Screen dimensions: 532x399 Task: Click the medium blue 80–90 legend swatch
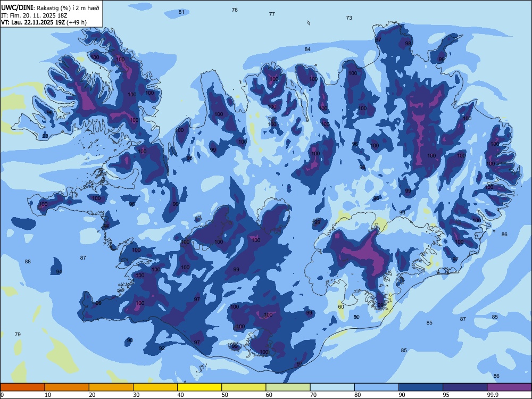click(377, 387)
